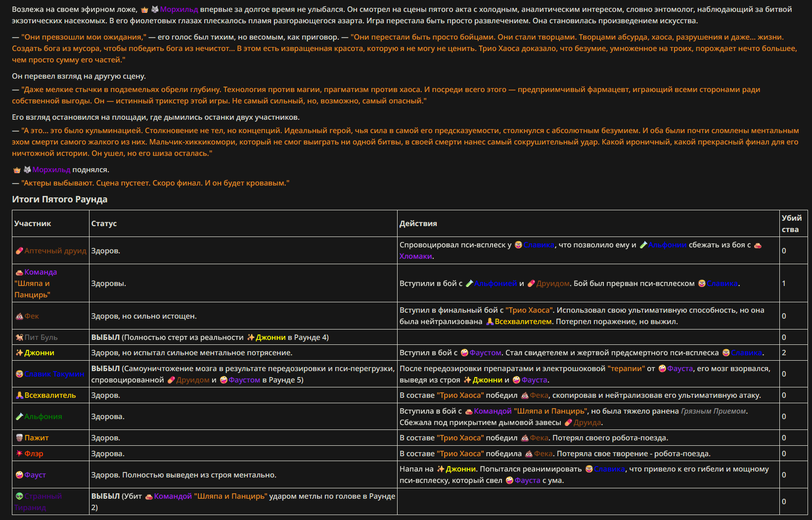This screenshot has height=520, width=812.
Task: Click the kill count '0' in the Фауст row
Action: (x=784, y=475)
